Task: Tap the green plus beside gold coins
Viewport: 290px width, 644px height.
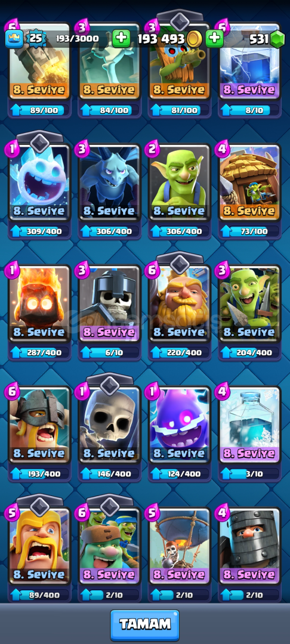Action: [214, 39]
